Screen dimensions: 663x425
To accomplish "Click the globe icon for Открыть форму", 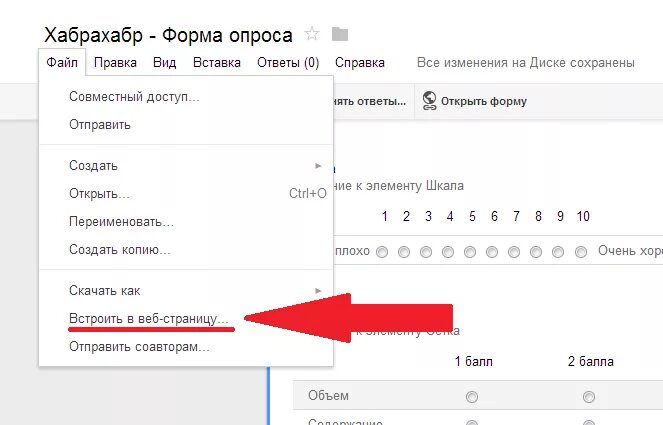I will [x=429, y=101].
